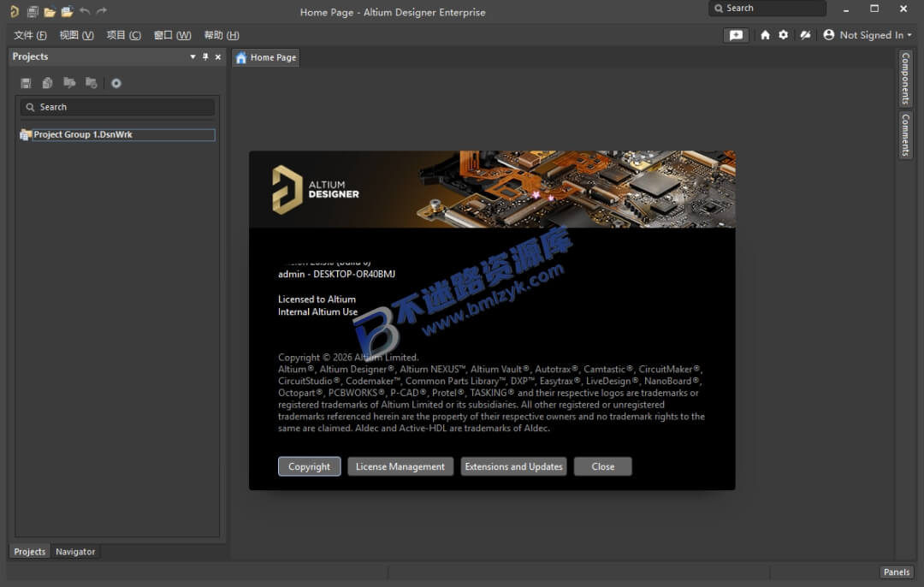
Task: Close the About dialog with Close button
Action: (603, 466)
